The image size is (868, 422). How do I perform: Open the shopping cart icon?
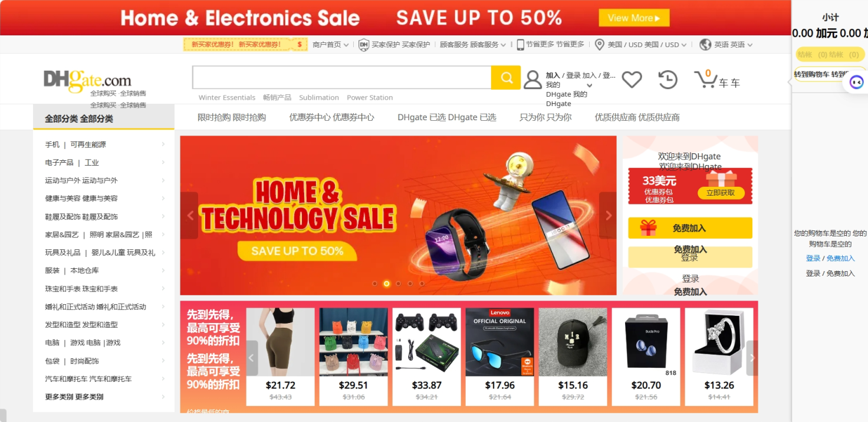click(x=705, y=80)
